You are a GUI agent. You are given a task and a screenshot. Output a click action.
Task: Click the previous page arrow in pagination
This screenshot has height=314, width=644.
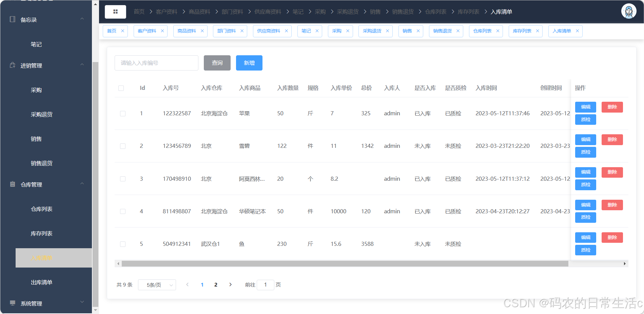[188, 285]
